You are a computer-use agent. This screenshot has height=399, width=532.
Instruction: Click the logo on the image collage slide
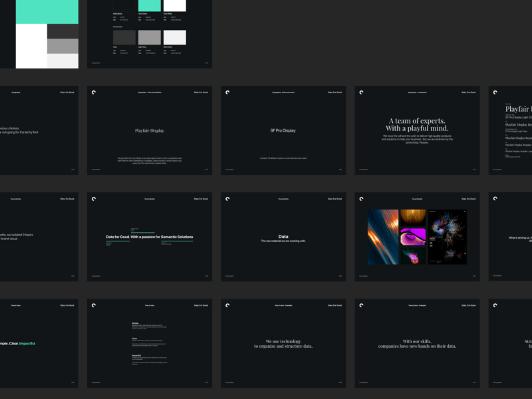pyautogui.click(x=361, y=199)
